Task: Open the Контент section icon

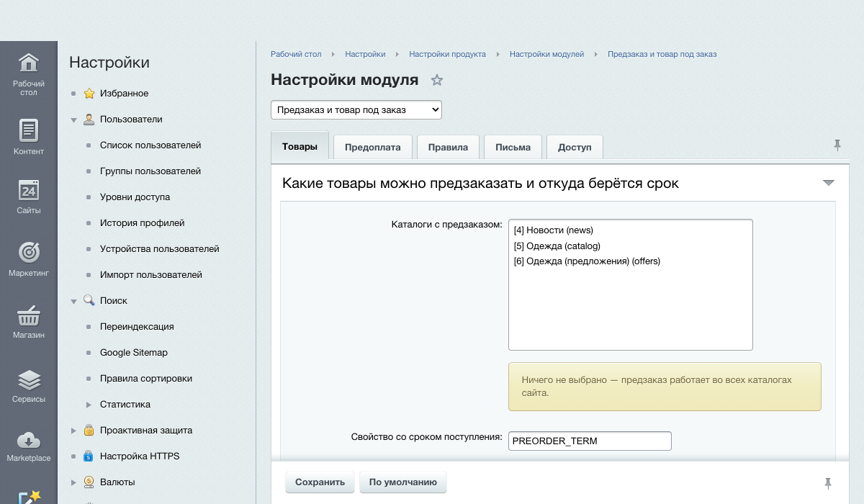Action: click(x=29, y=130)
